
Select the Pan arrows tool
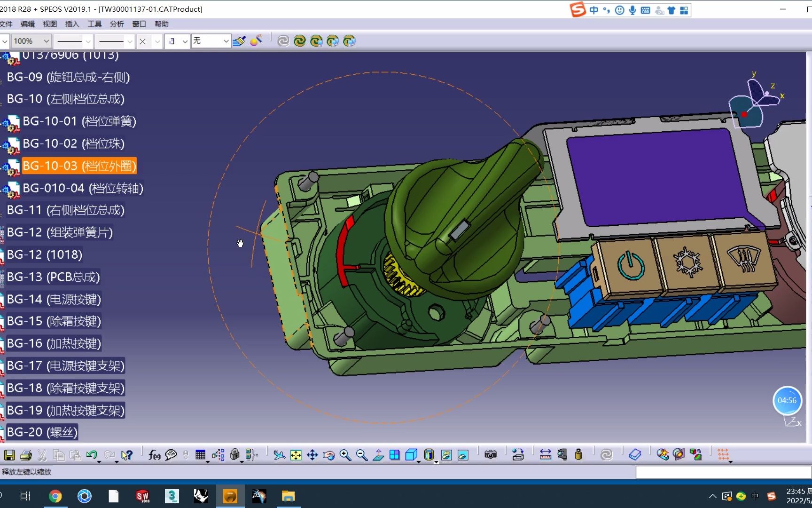pyautogui.click(x=312, y=455)
